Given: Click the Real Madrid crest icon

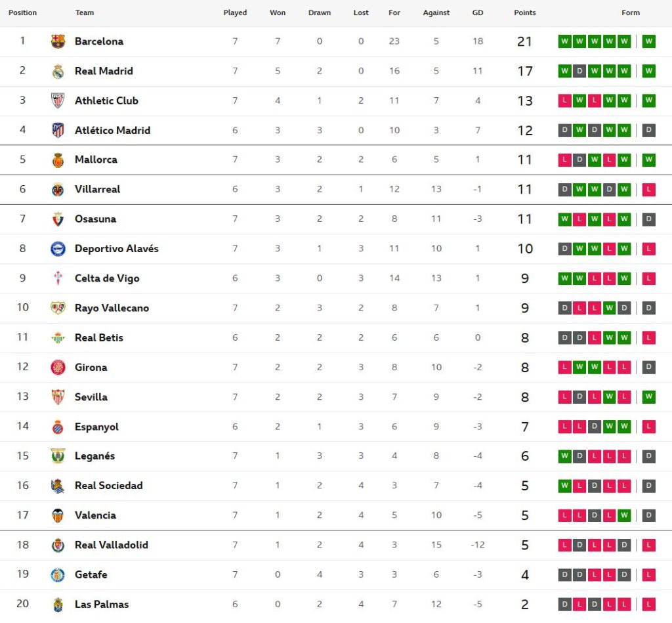Looking at the screenshot, I should tap(58, 71).
